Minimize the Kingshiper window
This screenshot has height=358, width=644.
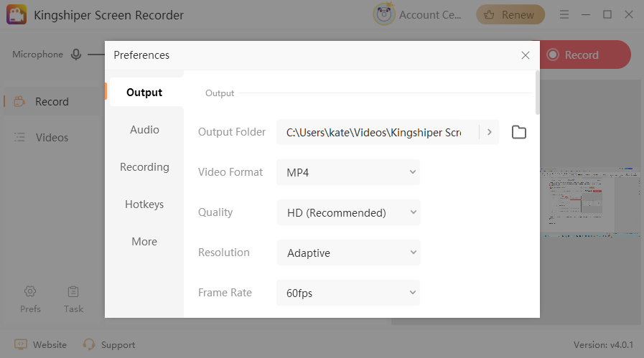pyautogui.click(x=586, y=15)
